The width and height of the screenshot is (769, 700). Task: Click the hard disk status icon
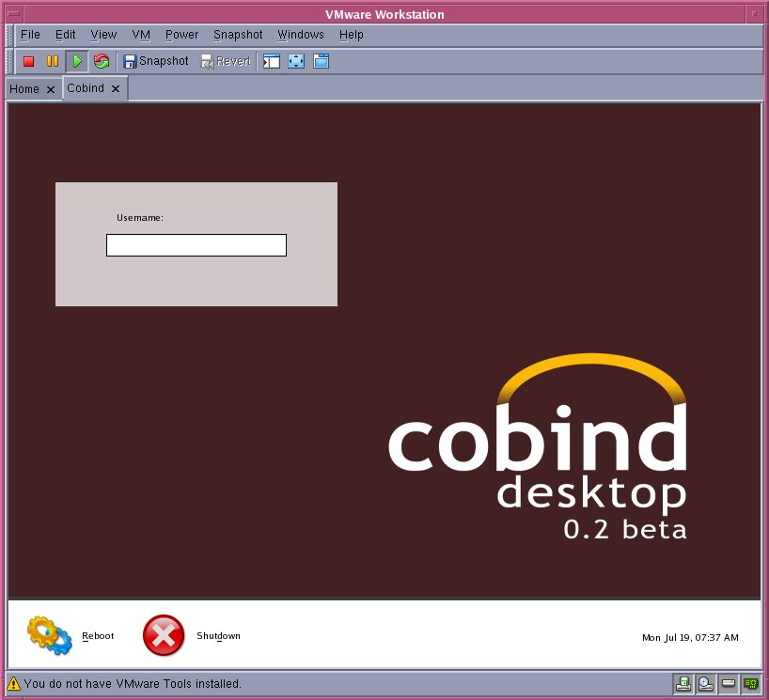(728, 683)
